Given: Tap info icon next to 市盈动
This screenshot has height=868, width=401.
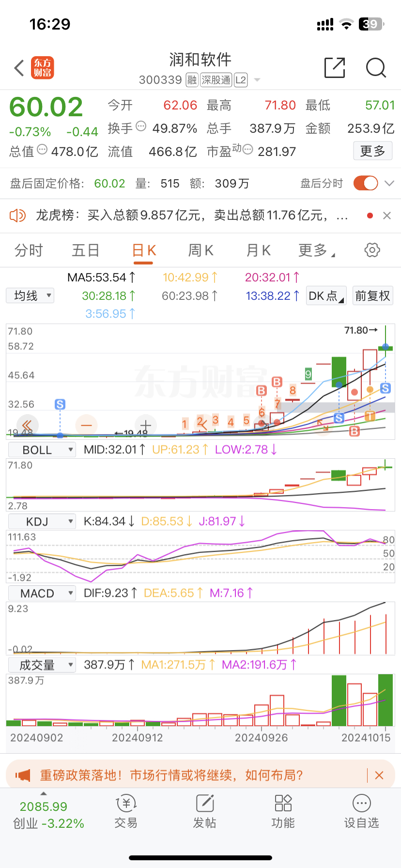Looking at the screenshot, I should 248,150.
